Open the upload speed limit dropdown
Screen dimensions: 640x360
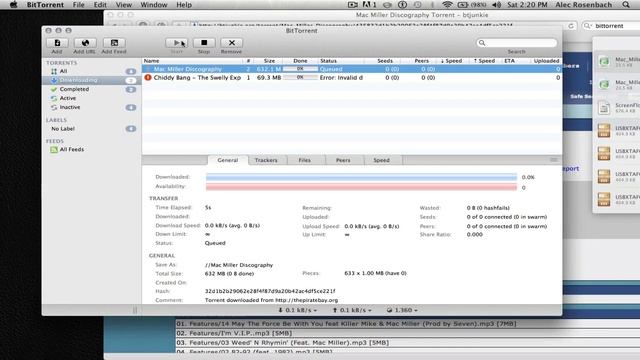click(x=352, y=310)
